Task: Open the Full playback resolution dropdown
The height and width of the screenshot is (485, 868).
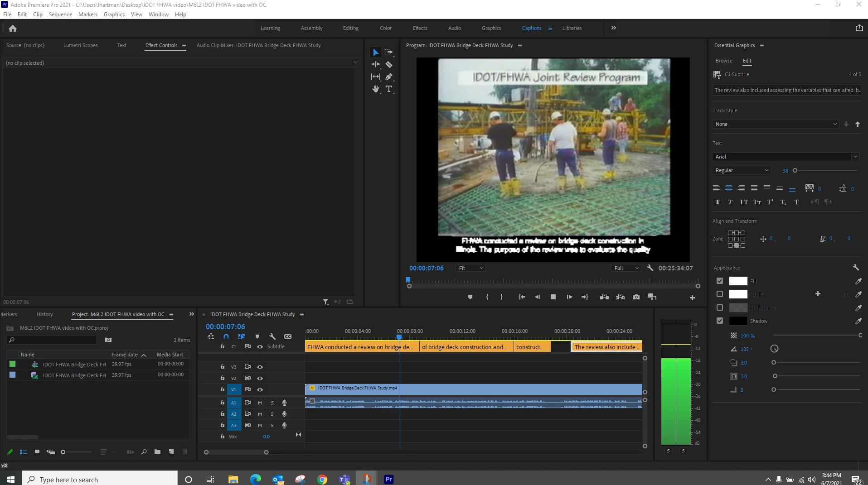Action: click(626, 269)
